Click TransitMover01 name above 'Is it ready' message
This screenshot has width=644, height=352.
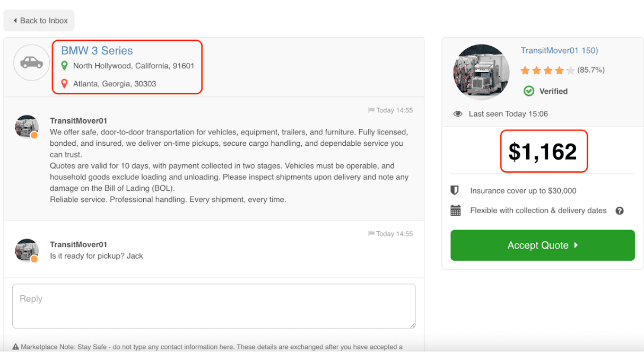point(79,244)
